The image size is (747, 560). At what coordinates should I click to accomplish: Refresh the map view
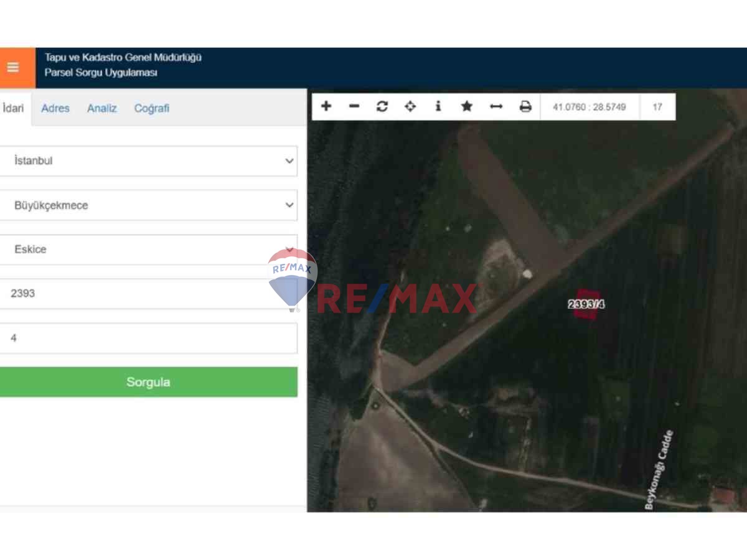(x=382, y=106)
